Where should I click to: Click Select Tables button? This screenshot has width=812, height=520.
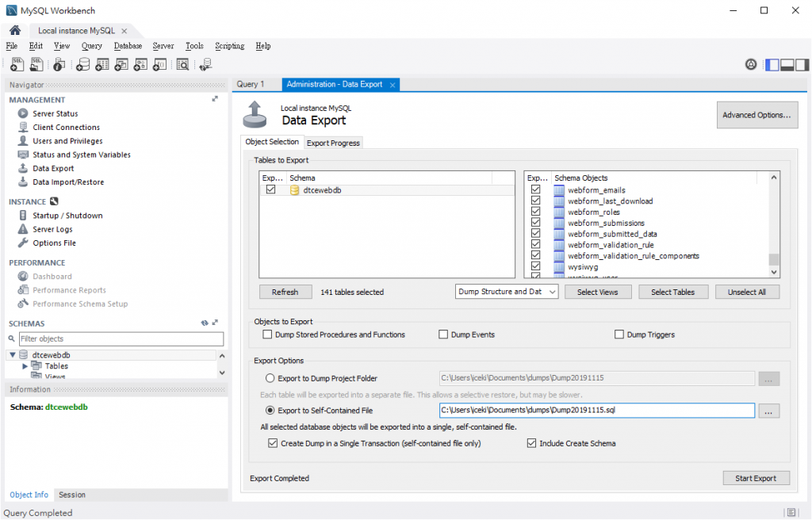click(x=672, y=292)
